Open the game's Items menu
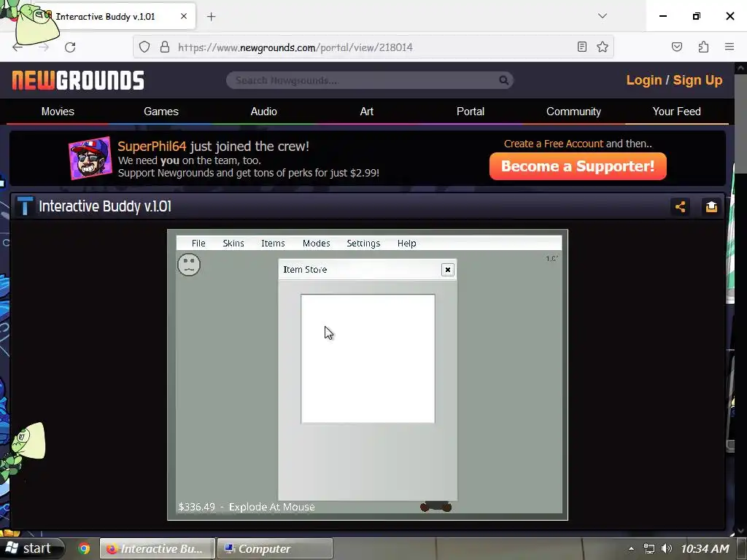The width and height of the screenshot is (747, 560). click(x=273, y=244)
